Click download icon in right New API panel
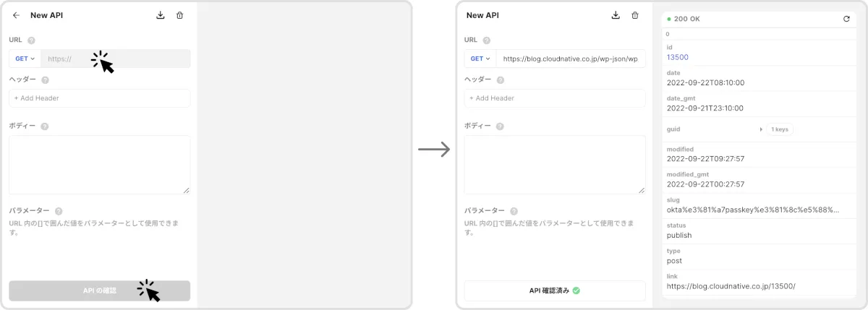This screenshot has height=310, width=868. pyautogui.click(x=616, y=15)
